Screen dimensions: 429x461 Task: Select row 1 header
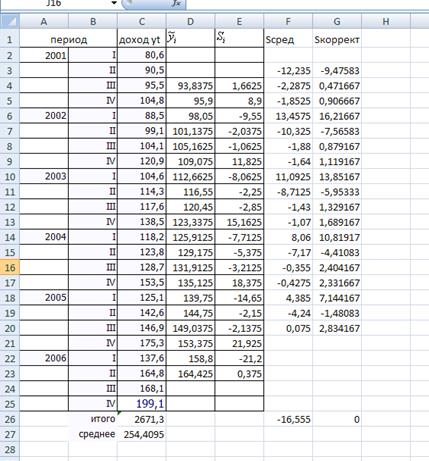coord(10,40)
